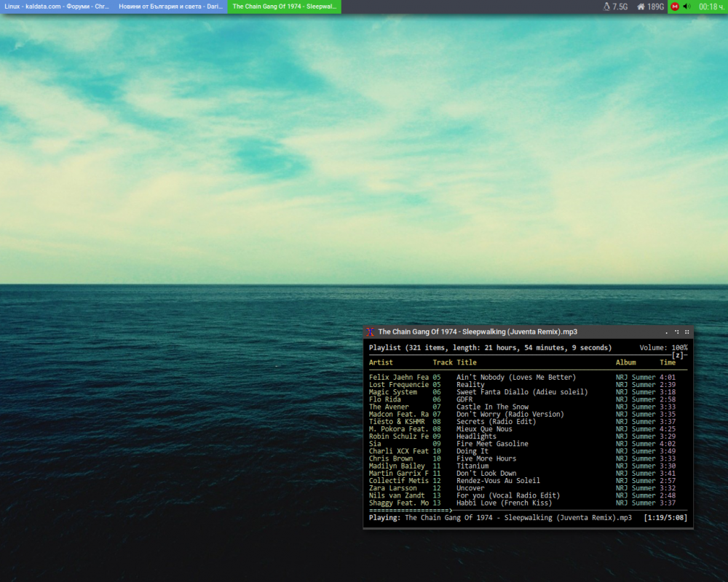This screenshot has height=582, width=728.
Task: Select the track Castle In The Snow
Action: [x=492, y=407]
